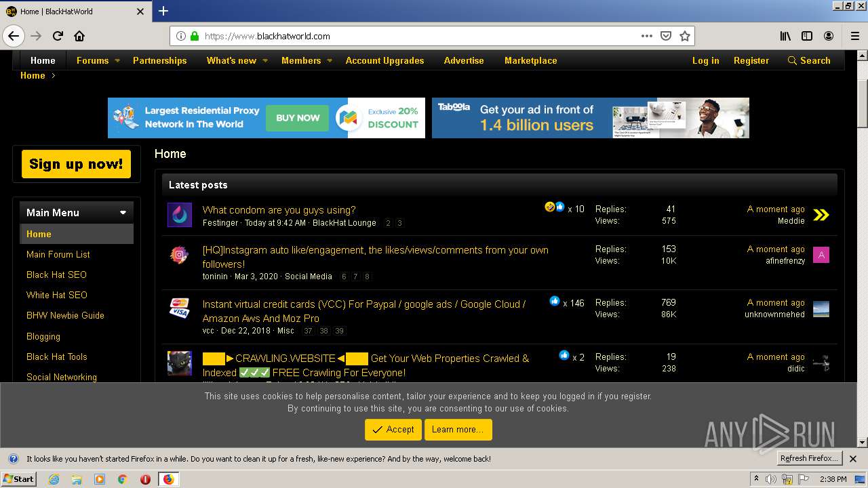
Task: Select the Home | BlackHatWorld browser tab
Action: click(x=75, y=11)
